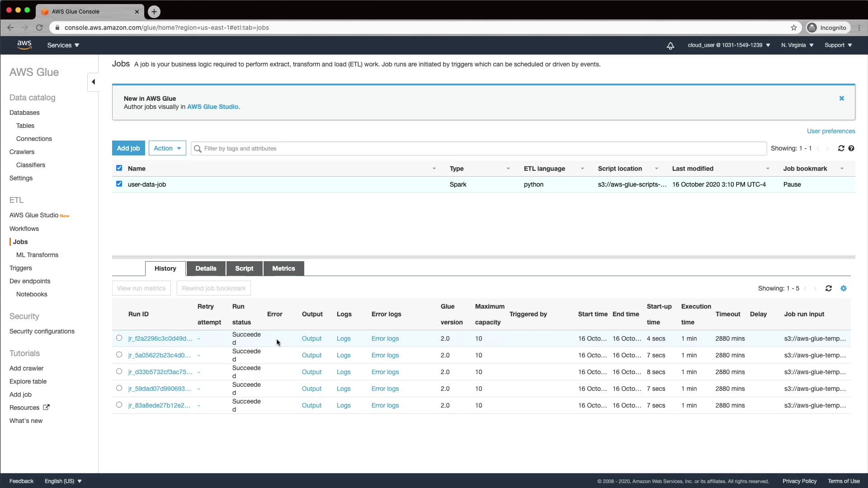Uncheck the user-data-job checkbox
This screenshot has width=868, height=488.
pos(119,184)
